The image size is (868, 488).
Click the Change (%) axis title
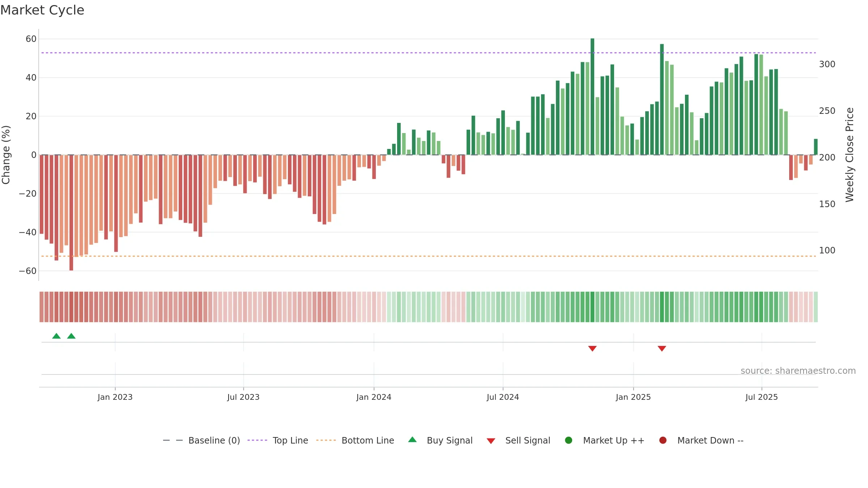coord(6,155)
